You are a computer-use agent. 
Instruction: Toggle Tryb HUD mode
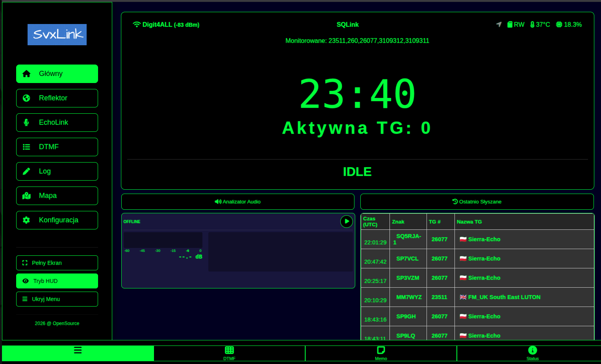point(57,281)
